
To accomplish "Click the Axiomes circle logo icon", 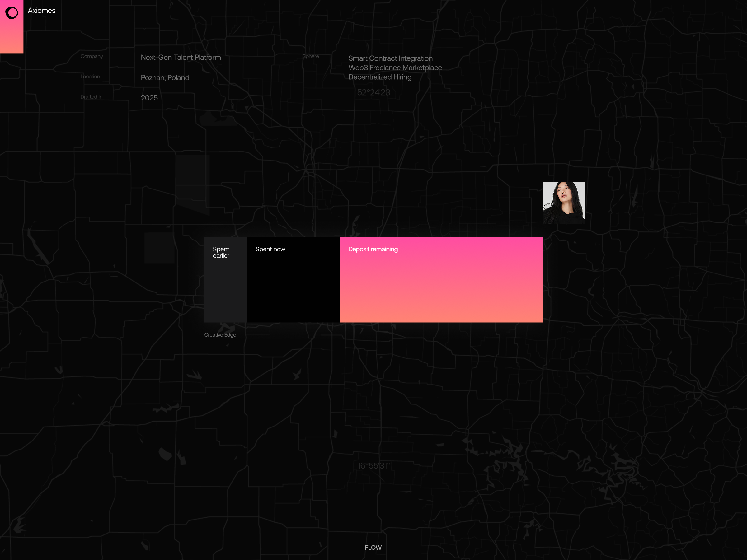I will (x=12, y=13).
